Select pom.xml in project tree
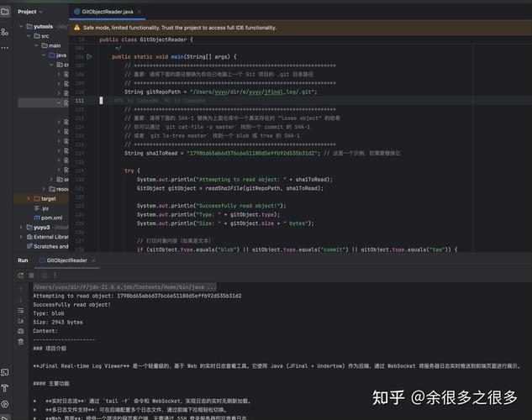 [x=48, y=218]
